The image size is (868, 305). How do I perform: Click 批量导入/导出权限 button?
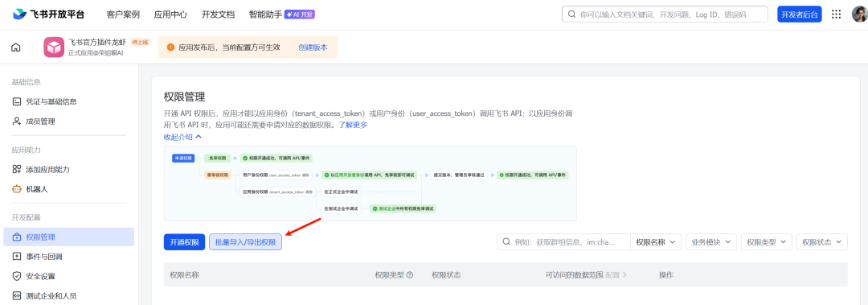245,242
